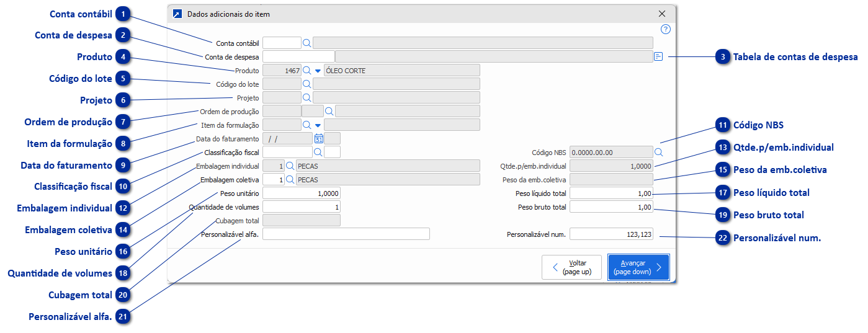The width and height of the screenshot is (868, 333).
Task: Search Classificação fiscal with the magnifier
Action: (318, 151)
